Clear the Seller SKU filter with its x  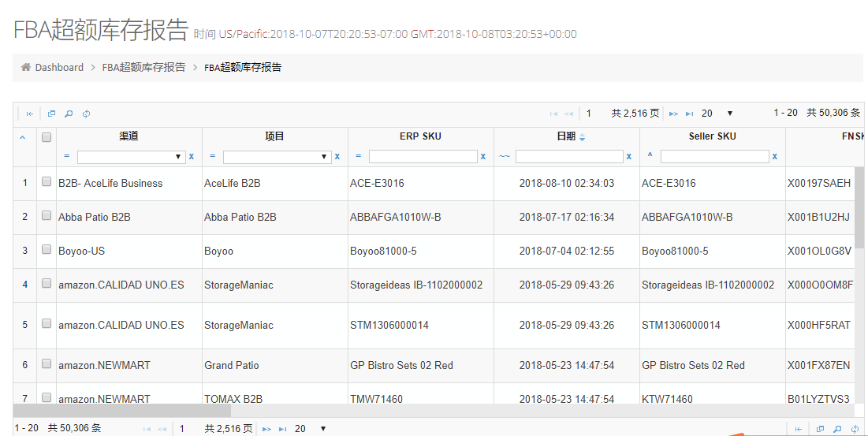[x=775, y=157]
